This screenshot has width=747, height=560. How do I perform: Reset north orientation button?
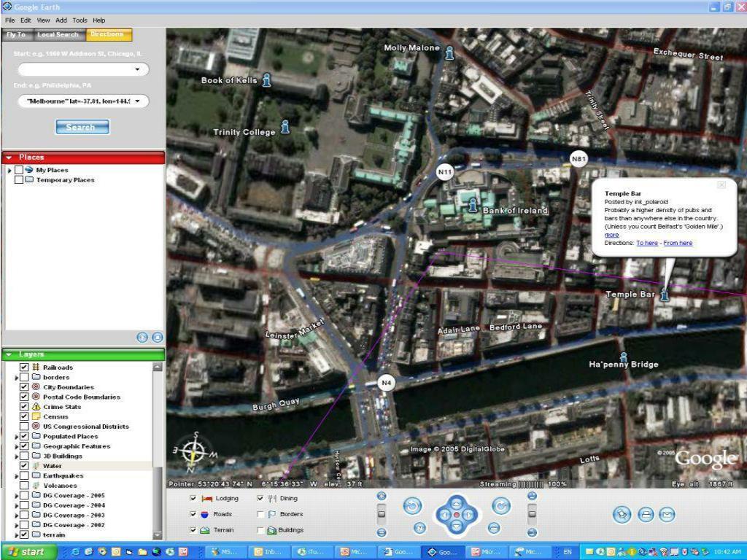click(x=419, y=528)
